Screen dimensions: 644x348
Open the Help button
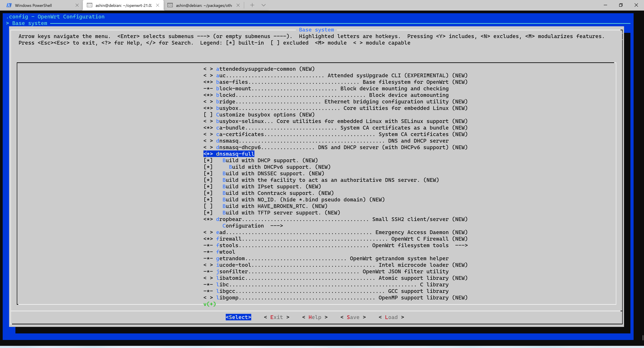click(x=315, y=317)
